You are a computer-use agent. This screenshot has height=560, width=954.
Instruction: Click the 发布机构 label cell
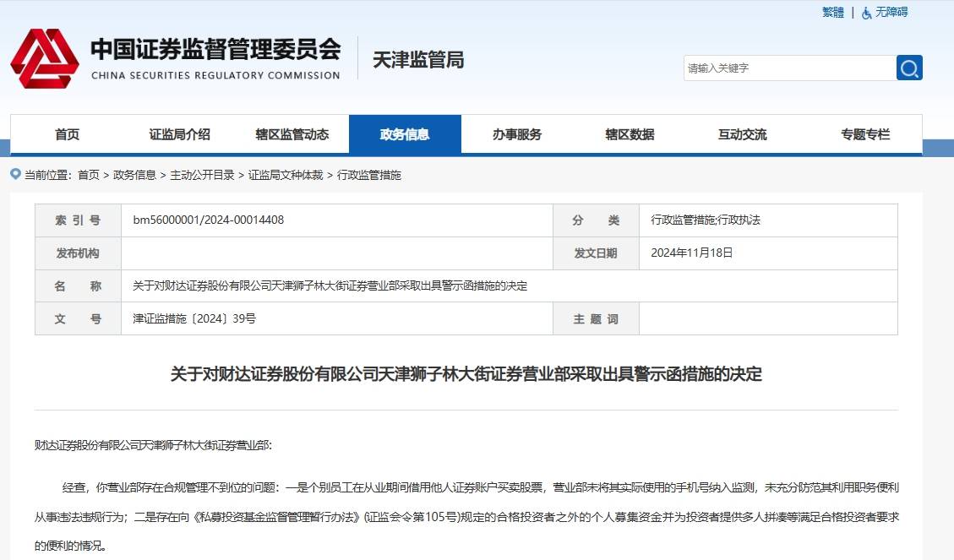[x=78, y=253]
